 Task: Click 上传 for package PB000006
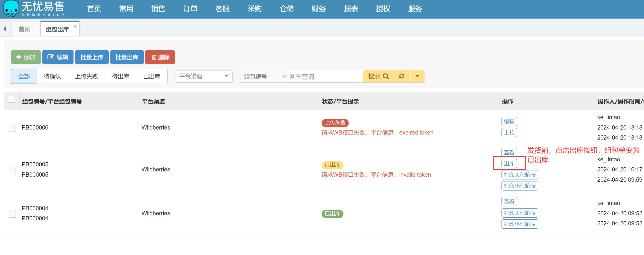coord(509,133)
